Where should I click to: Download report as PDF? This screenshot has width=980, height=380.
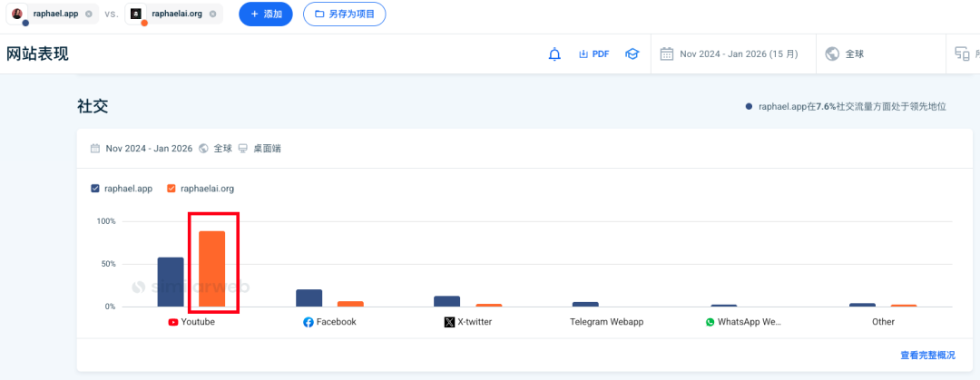point(593,54)
